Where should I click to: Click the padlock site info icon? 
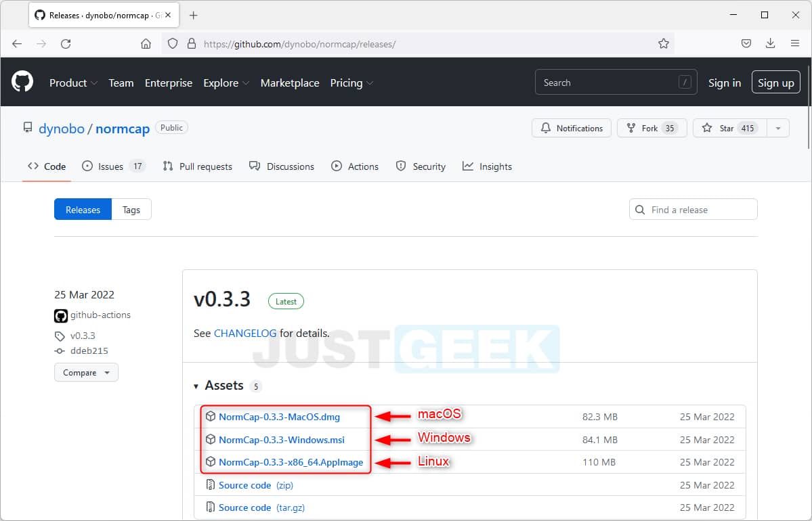(x=192, y=43)
